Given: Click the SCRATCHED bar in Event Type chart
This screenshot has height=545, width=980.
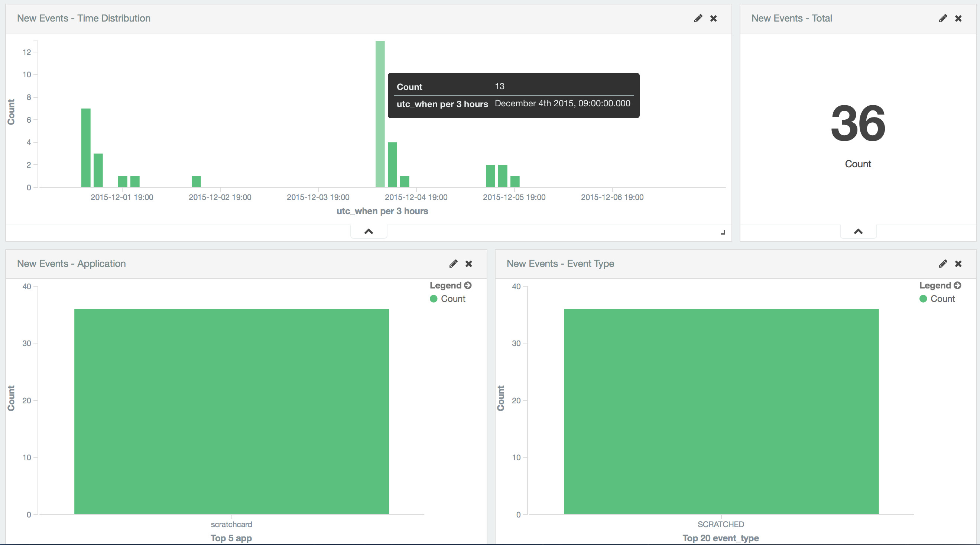Looking at the screenshot, I should pyautogui.click(x=721, y=411).
